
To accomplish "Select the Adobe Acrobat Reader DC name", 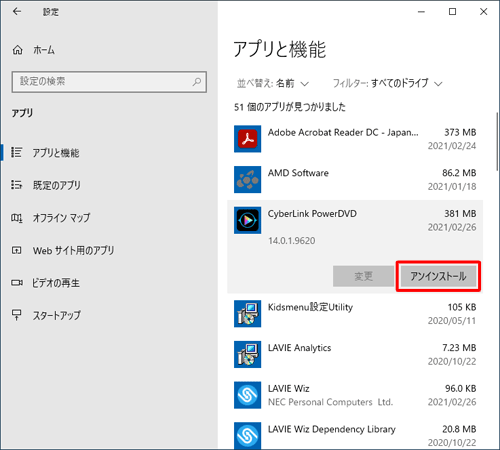I will 343,132.
